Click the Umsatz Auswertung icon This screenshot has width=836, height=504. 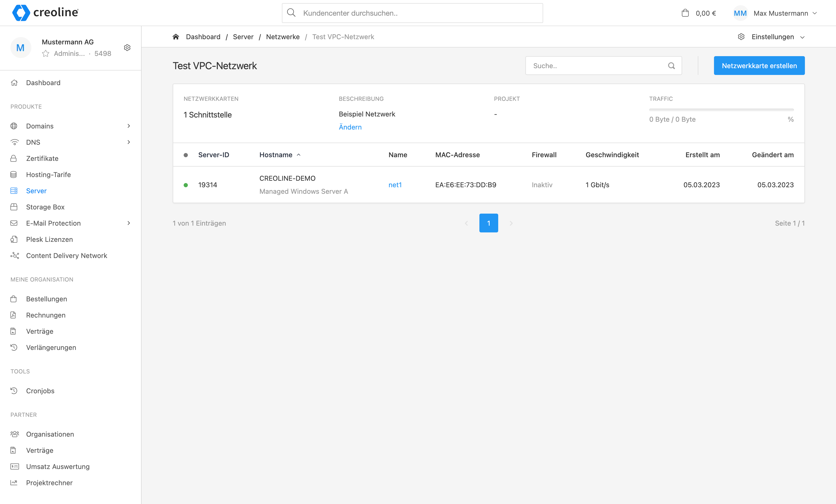coord(15,466)
